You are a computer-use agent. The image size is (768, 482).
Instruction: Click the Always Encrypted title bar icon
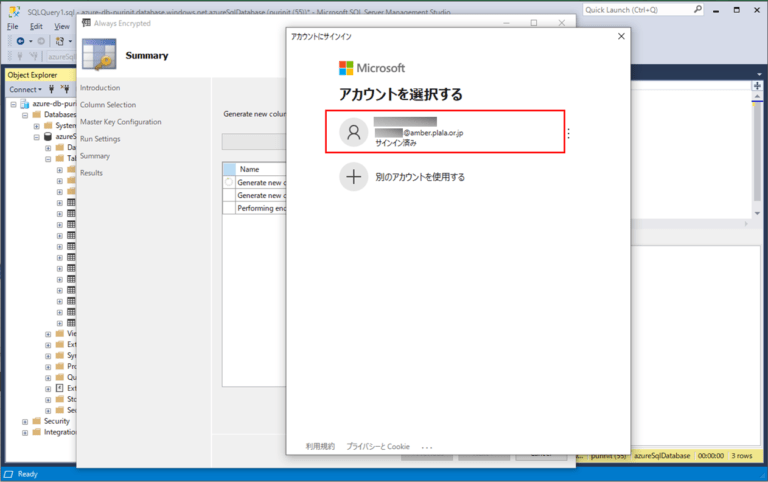[x=86, y=23]
